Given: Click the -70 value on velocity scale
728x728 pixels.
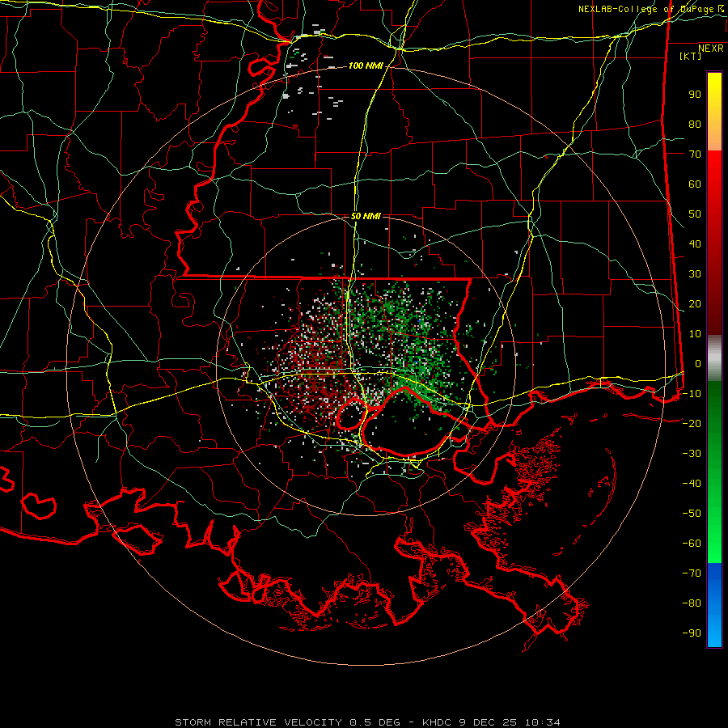Looking at the screenshot, I should 692,573.
